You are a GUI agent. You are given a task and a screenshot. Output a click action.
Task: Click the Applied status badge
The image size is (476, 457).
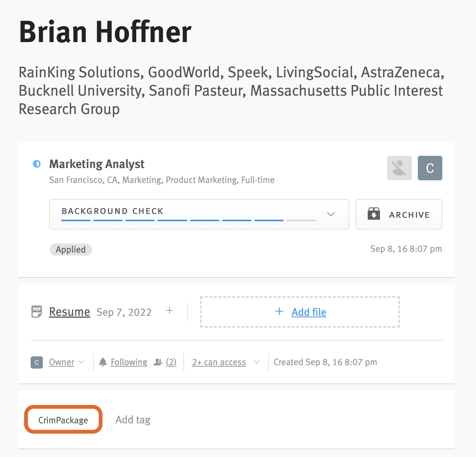coord(71,250)
